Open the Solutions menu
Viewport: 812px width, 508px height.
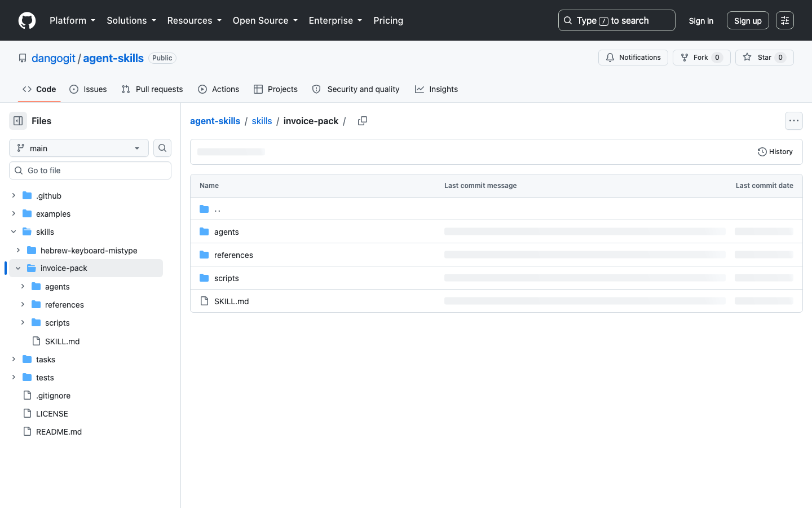[x=131, y=20]
